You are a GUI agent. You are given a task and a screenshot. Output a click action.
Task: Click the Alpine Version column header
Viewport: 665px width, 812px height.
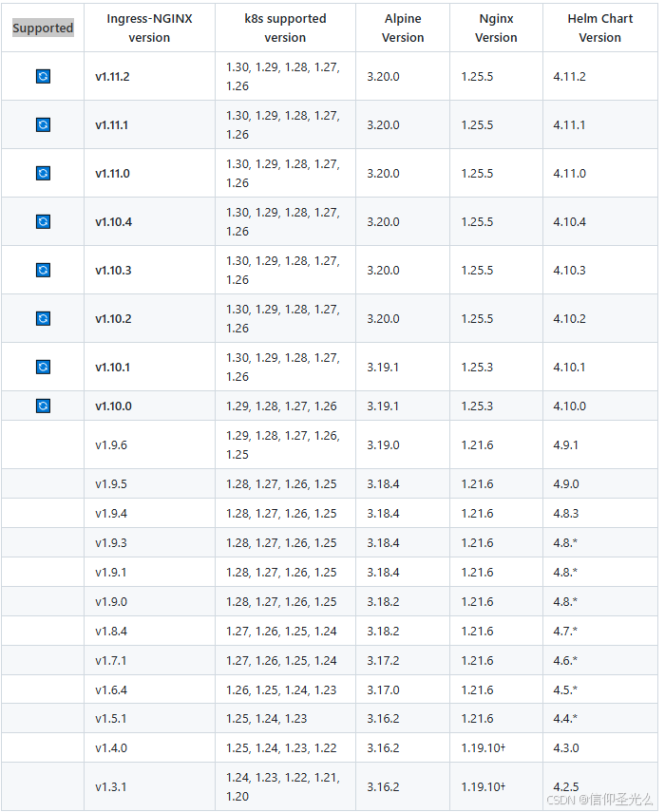tap(403, 28)
